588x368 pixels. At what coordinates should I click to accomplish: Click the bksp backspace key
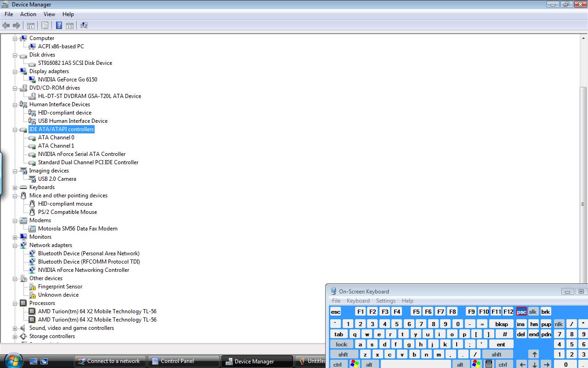501,324
